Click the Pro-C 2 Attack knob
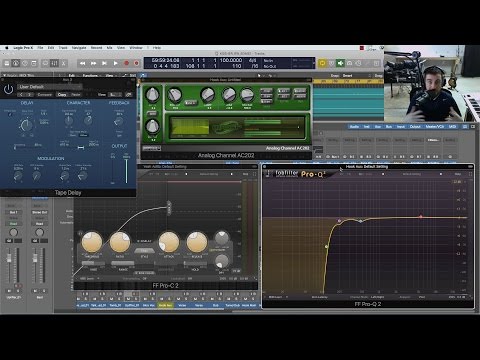 coord(169,242)
